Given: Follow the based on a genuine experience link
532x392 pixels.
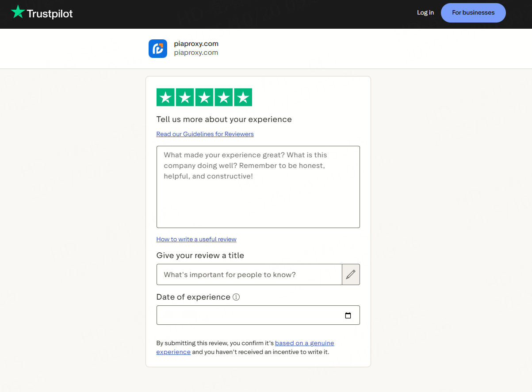Looking at the screenshot, I should point(304,343).
